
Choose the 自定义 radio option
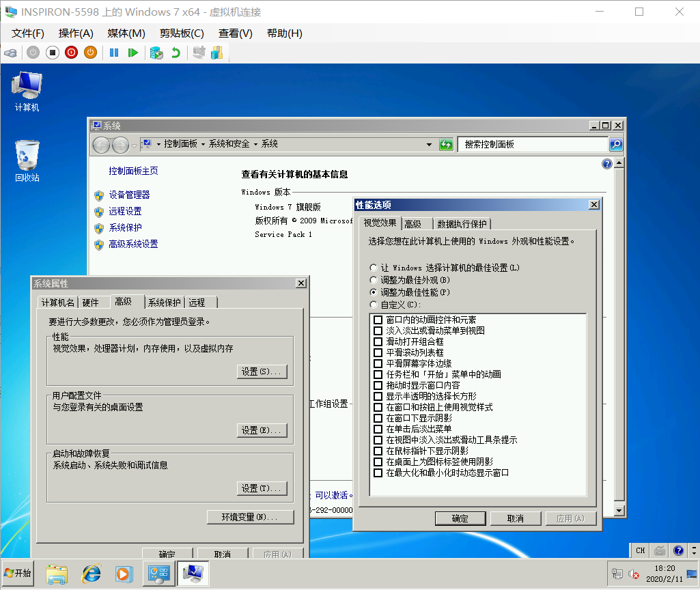[x=373, y=305]
